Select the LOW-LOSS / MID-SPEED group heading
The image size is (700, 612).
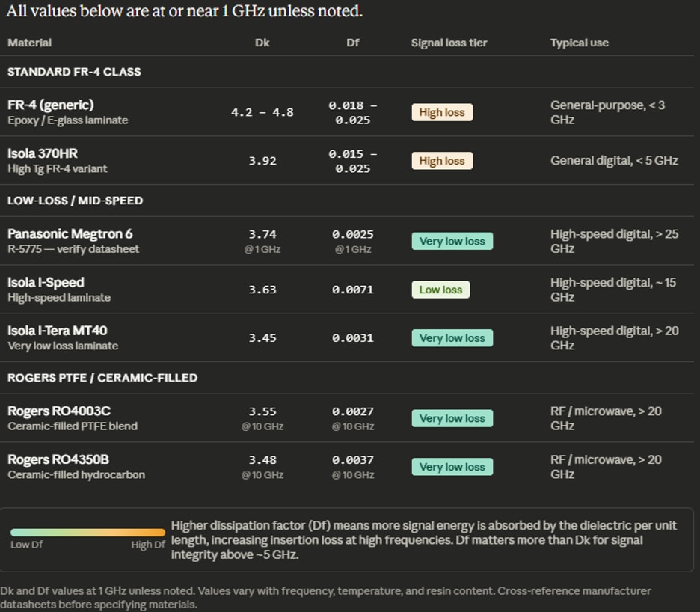pos(75,201)
